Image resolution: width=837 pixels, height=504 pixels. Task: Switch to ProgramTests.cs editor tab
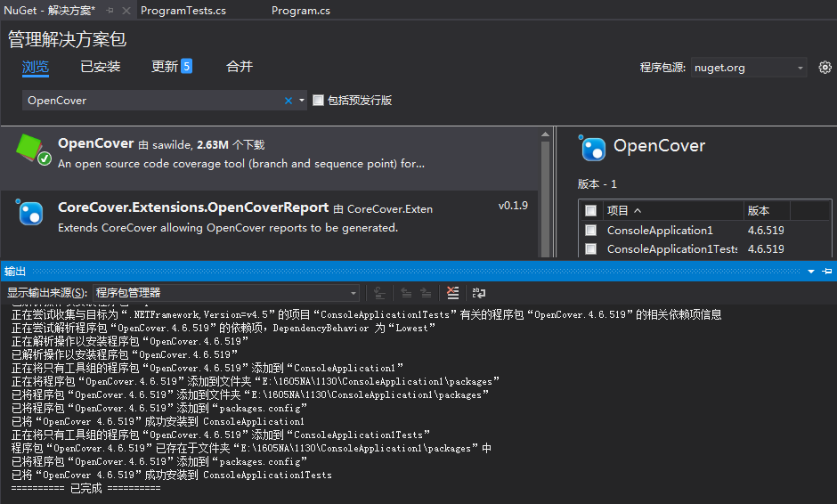(183, 11)
